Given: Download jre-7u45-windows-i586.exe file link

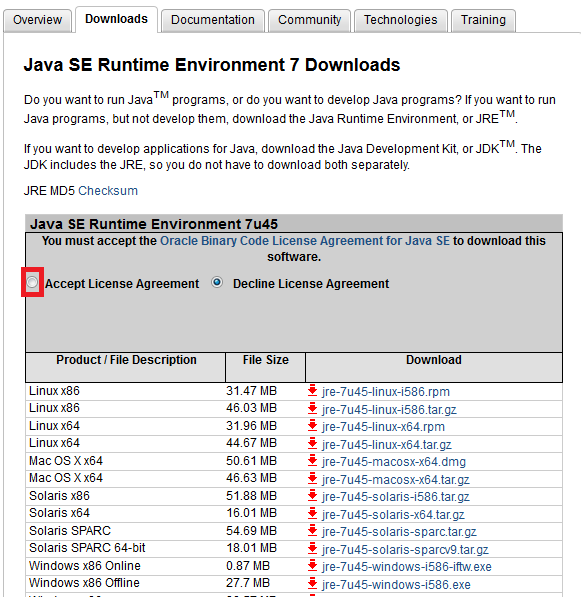Looking at the screenshot, I should [396, 585].
